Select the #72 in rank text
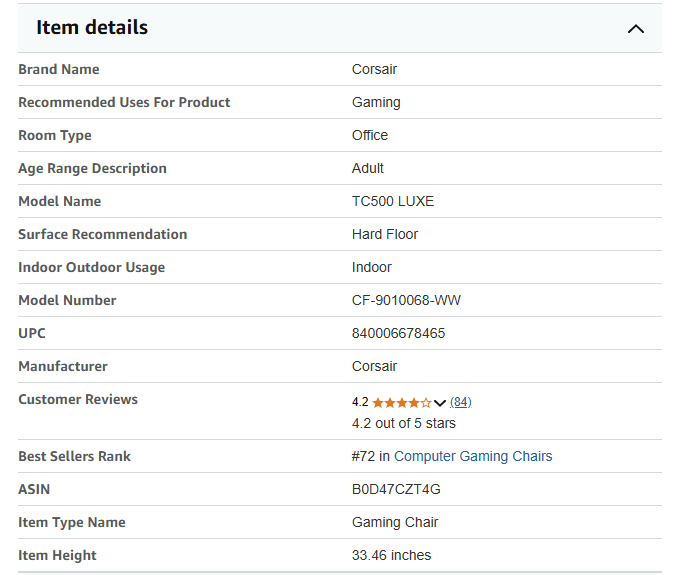Image resolution: width=675 pixels, height=575 pixels. [x=371, y=456]
